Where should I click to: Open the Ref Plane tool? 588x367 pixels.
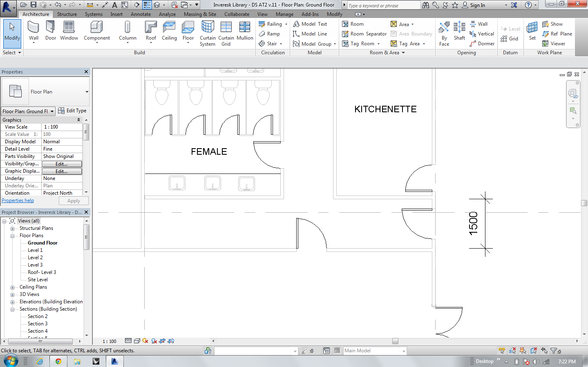[x=557, y=34]
